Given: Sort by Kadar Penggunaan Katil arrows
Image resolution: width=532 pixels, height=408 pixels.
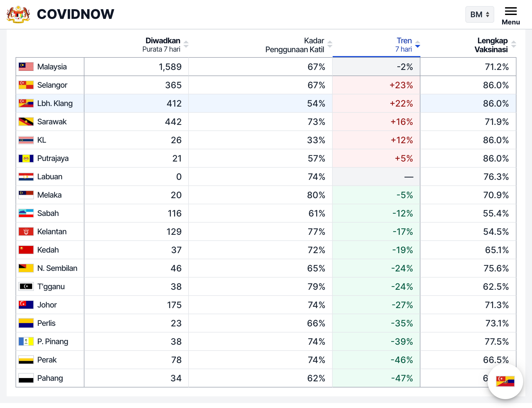Looking at the screenshot, I should click(330, 44).
